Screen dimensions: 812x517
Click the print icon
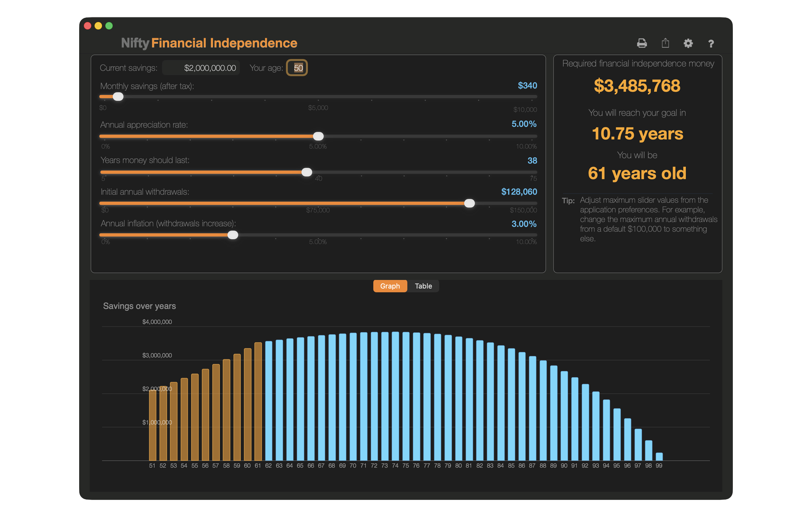642,43
